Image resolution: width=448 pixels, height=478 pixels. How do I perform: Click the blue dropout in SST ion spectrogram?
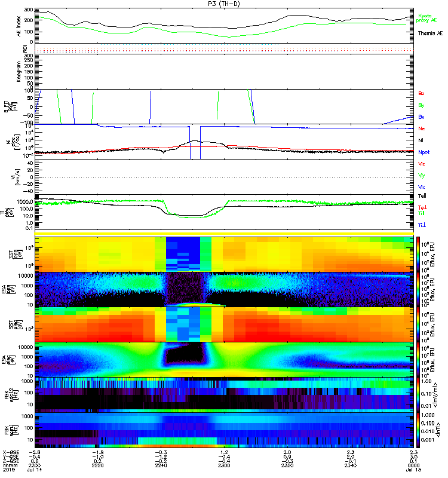coord(183,254)
